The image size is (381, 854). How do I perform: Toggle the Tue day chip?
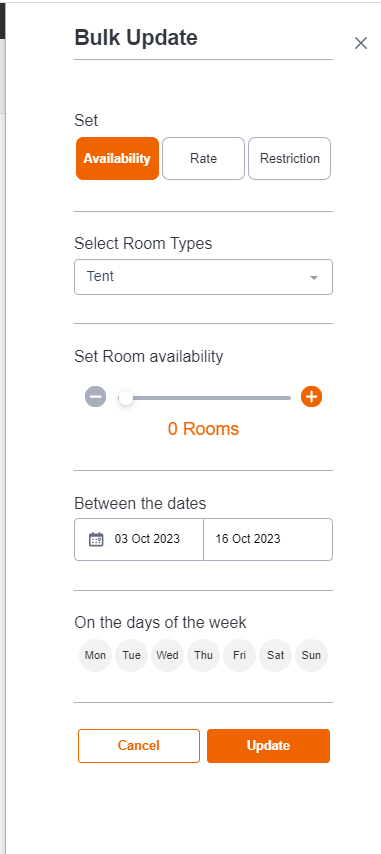point(131,655)
